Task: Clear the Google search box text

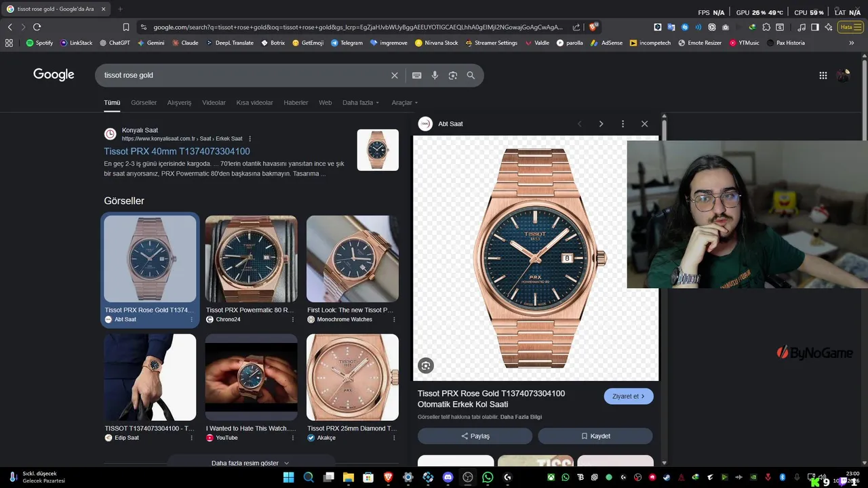Action: click(395, 75)
